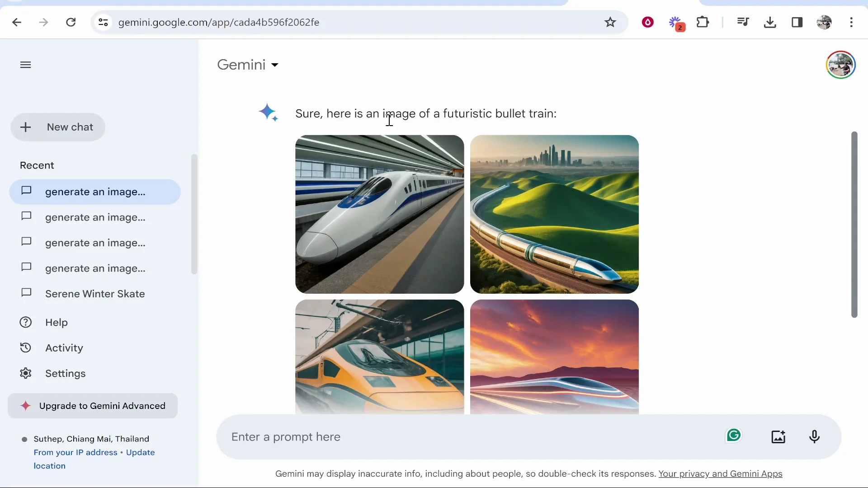Click the image upload icon in prompt bar
This screenshot has width=868, height=488.
pos(778,436)
